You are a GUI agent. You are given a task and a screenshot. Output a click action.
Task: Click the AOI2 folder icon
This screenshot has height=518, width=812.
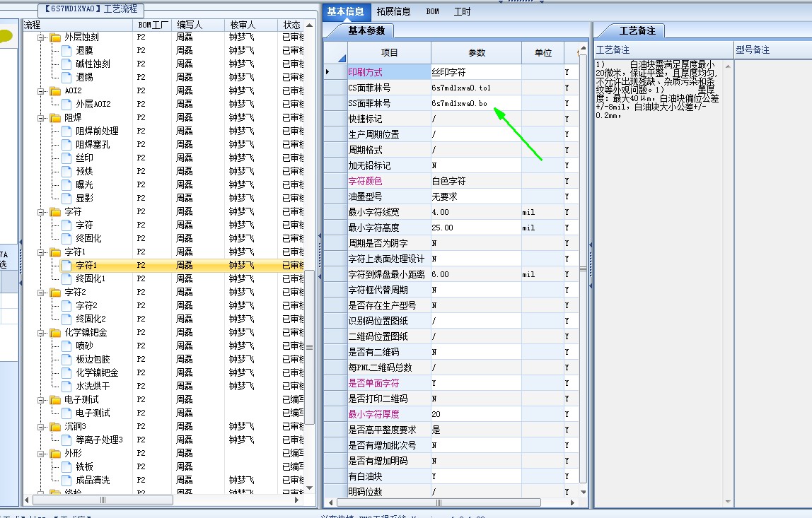coord(55,91)
